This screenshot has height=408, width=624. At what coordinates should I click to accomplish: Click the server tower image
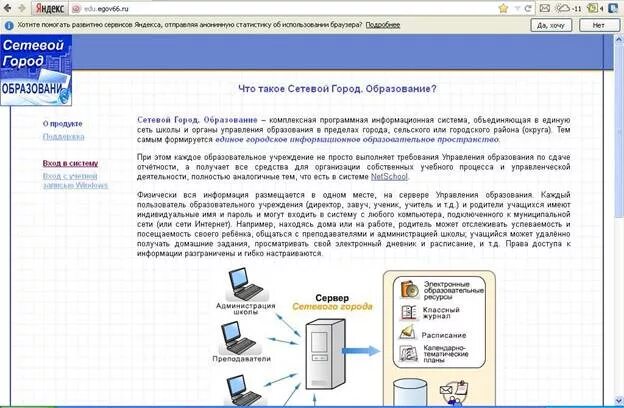325,354
